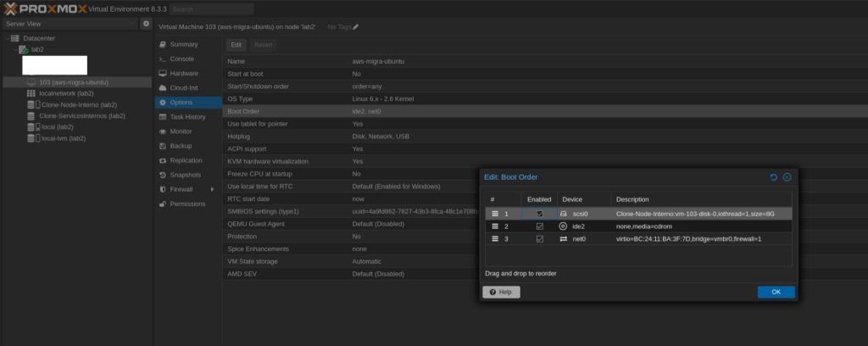Uncheck the Enabled checkbox for ide2
This screenshot has width=868, height=346.
tap(539, 226)
